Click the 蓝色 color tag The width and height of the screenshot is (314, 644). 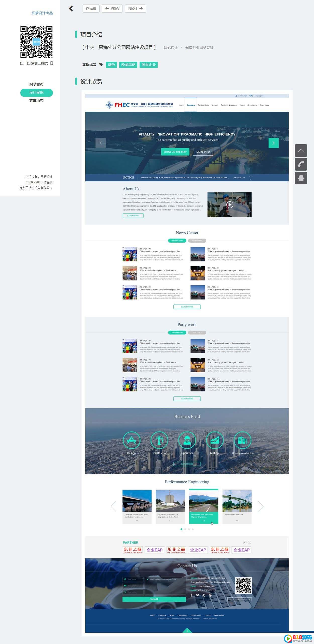point(111,65)
